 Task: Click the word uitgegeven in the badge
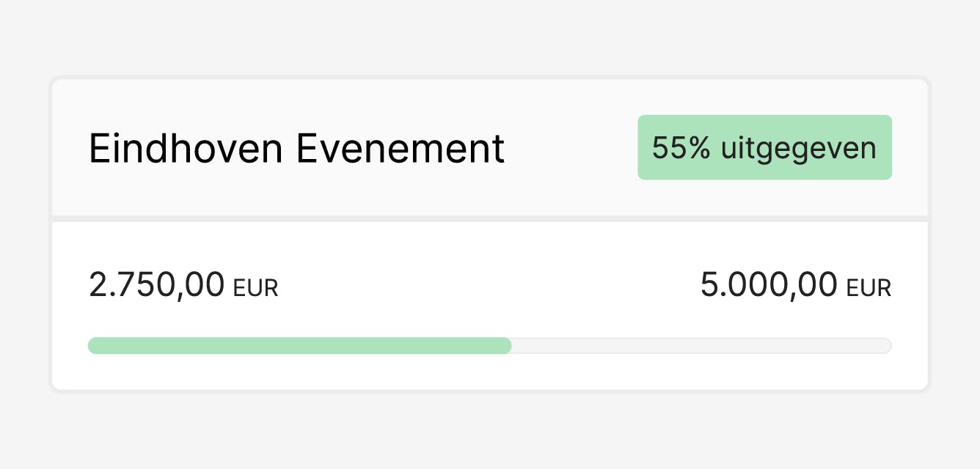[798, 149]
